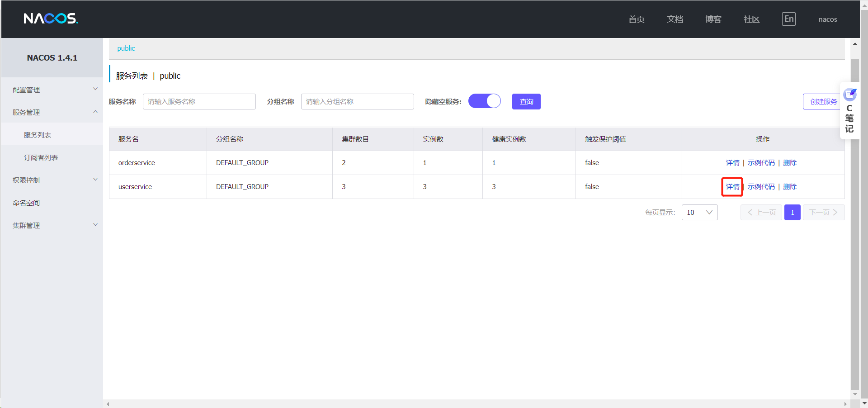This screenshot has width=868, height=408.
Task: Click DEFAULT_GROUP in the orderservice row
Action: [242, 163]
